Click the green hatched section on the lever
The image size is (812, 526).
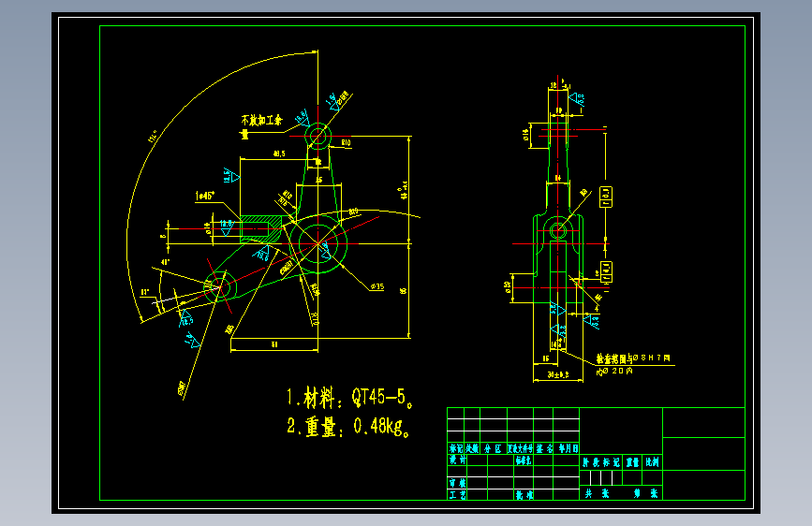(x=260, y=228)
